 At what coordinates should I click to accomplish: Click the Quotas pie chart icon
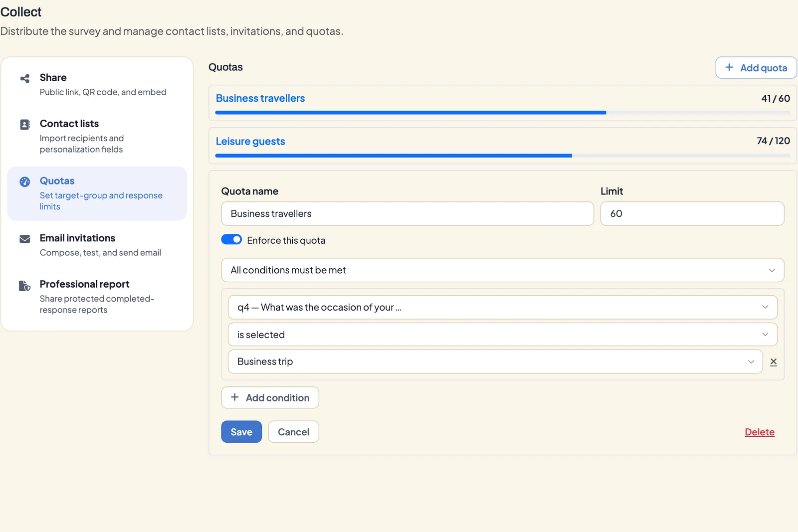click(x=24, y=181)
